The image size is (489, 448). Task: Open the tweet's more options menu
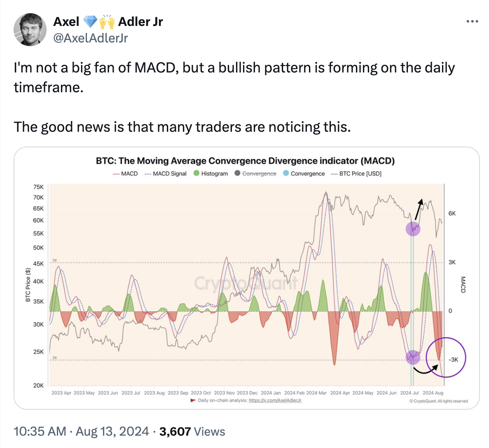(x=472, y=21)
